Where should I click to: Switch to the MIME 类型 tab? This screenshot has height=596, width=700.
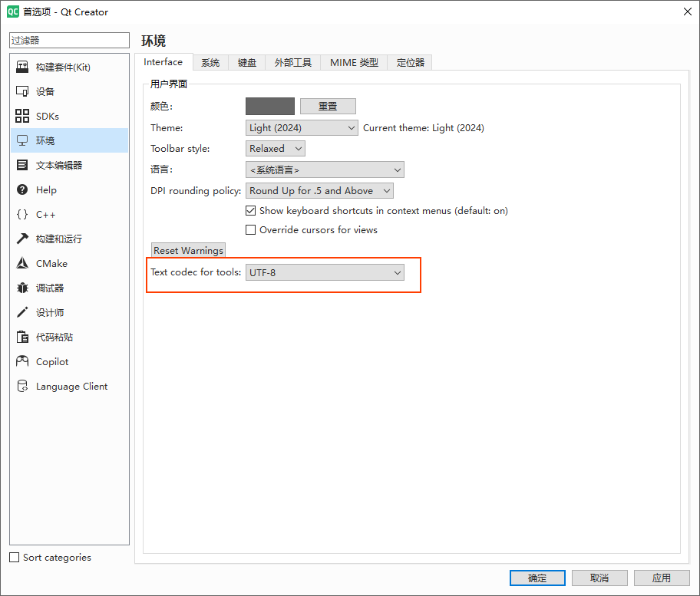point(354,63)
